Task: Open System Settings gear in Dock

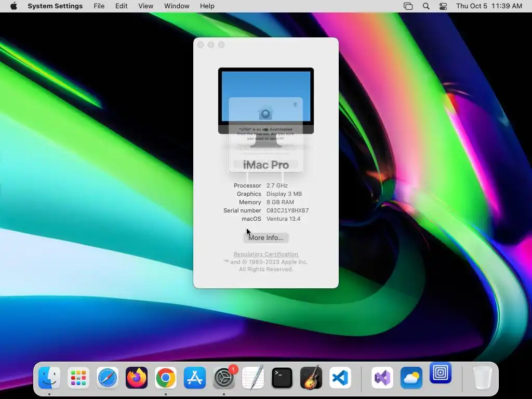Action: click(224, 378)
